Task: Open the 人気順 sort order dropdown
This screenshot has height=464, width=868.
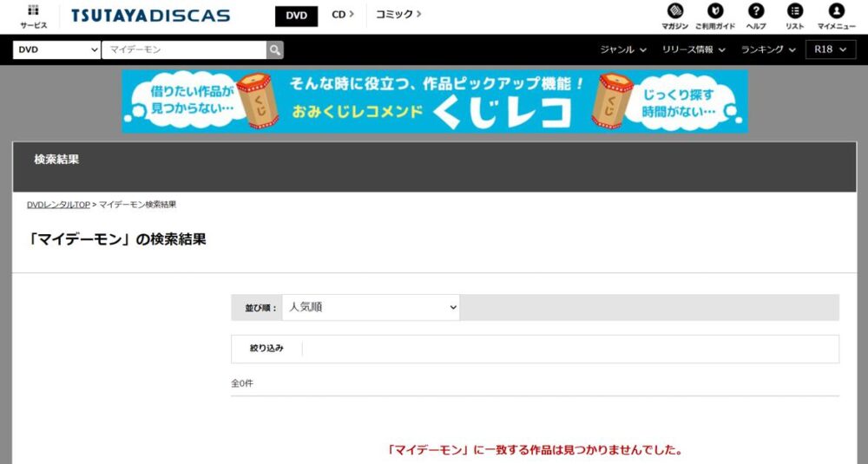Action: 371,308
